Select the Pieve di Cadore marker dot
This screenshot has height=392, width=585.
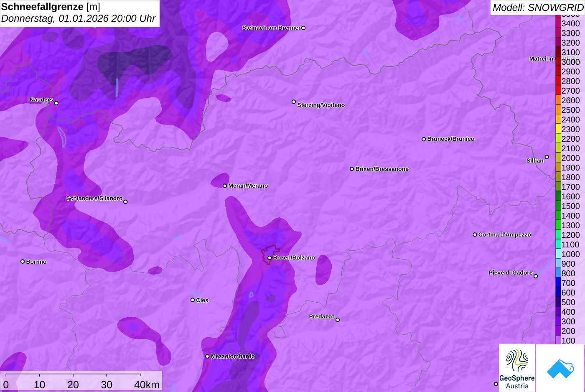coord(536,276)
